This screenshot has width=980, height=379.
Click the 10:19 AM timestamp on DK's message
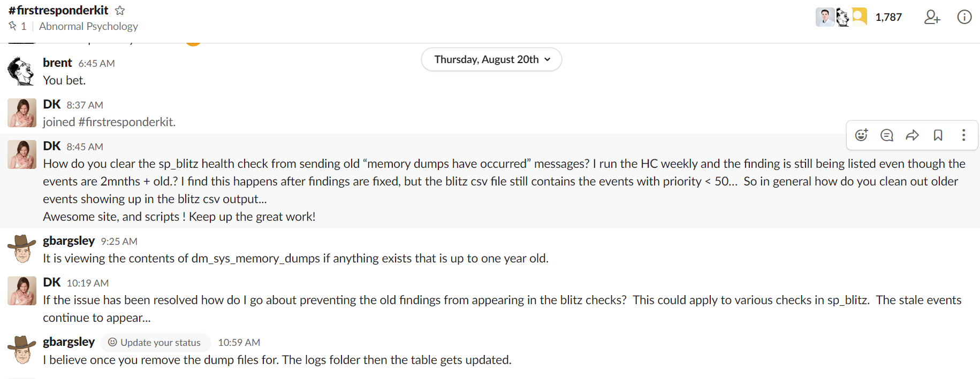[x=87, y=283]
